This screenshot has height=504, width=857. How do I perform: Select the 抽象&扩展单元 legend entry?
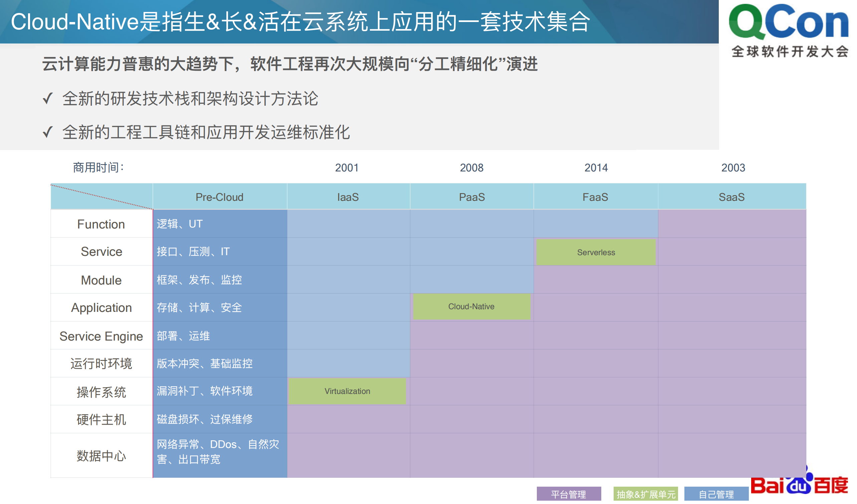coord(646,493)
